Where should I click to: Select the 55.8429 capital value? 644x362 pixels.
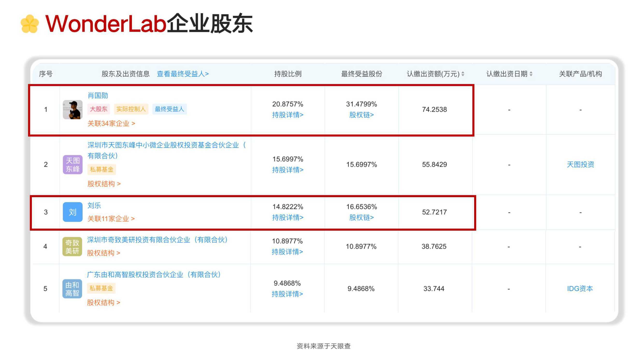(x=435, y=164)
